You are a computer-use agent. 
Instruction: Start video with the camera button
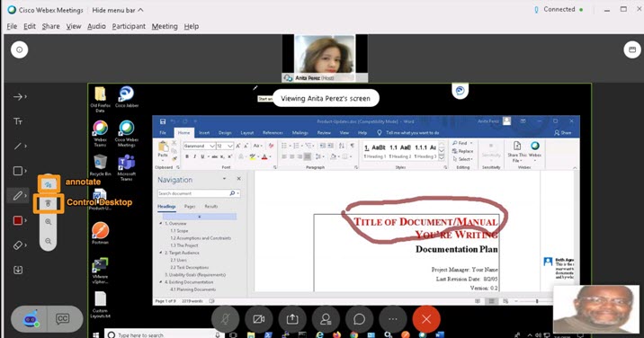tap(259, 319)
